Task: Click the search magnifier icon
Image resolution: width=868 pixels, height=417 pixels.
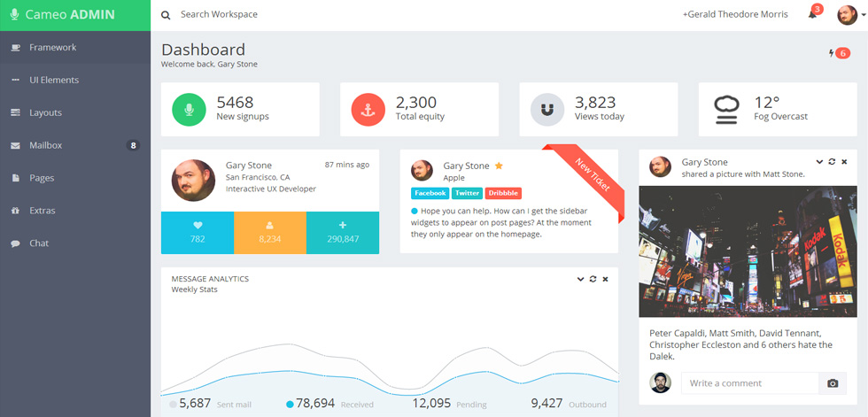Action: [166, 15]
